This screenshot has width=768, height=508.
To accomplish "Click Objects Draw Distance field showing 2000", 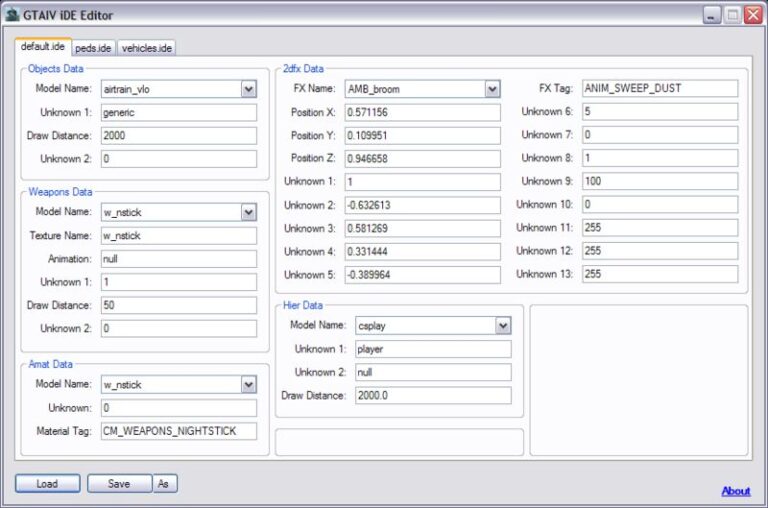I will [x=178, y=135].
